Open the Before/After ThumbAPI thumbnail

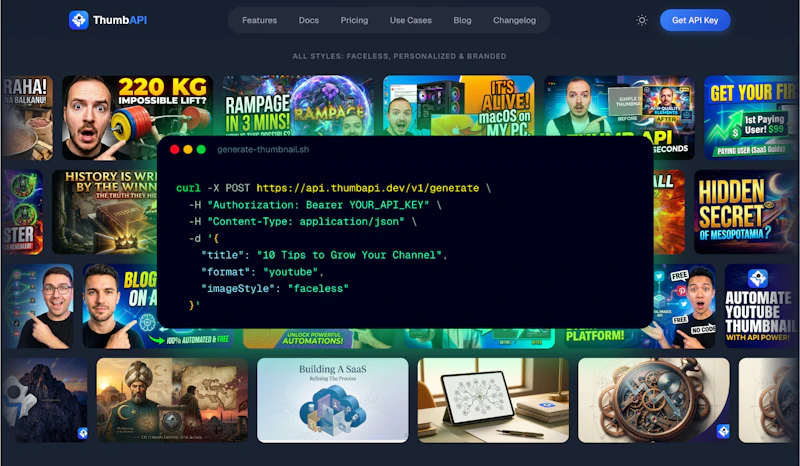[619, 106]
